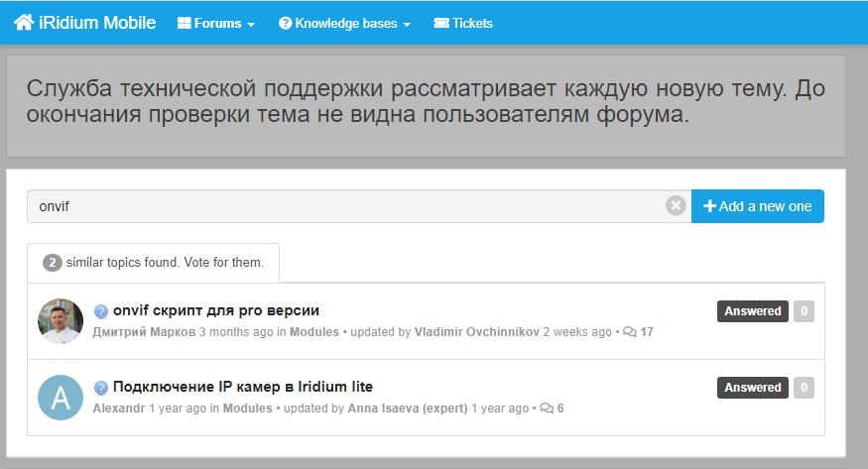Click the Forums grid icon
This screenshot has width=868, height=469.
(x=184, y=23)
